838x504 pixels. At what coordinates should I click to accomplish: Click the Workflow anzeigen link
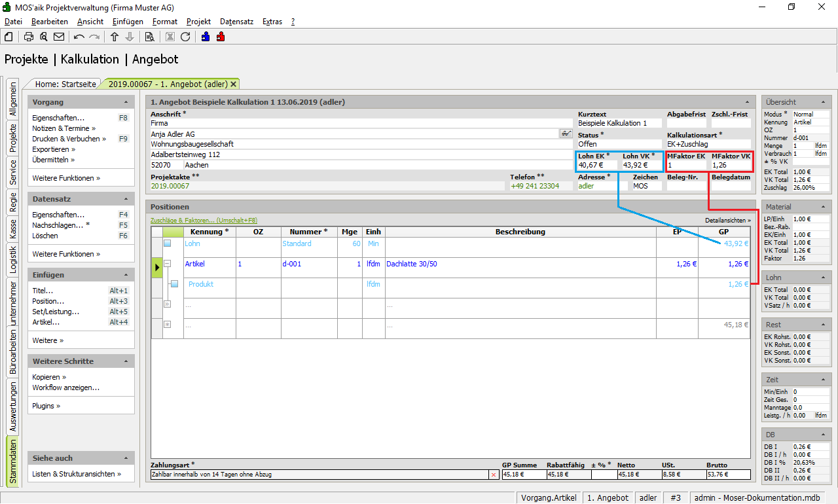[65, 387]
